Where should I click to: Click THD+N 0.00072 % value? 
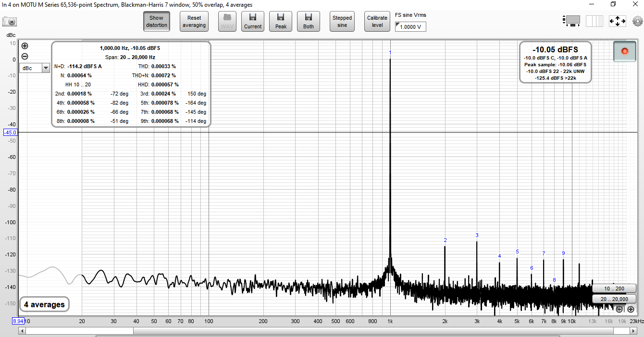pyautogui.click(x=163, y=75)
